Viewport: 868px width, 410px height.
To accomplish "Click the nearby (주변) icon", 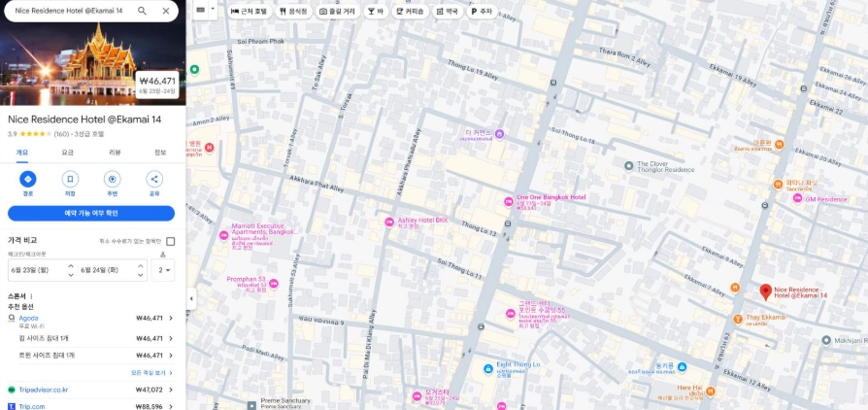I will tap(113, 179).
